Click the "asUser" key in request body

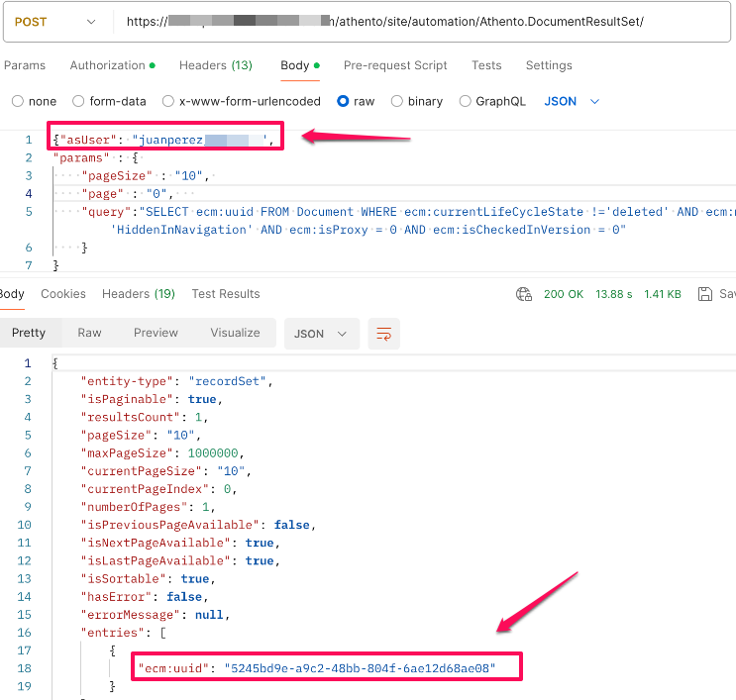click(x=88, y=140)
